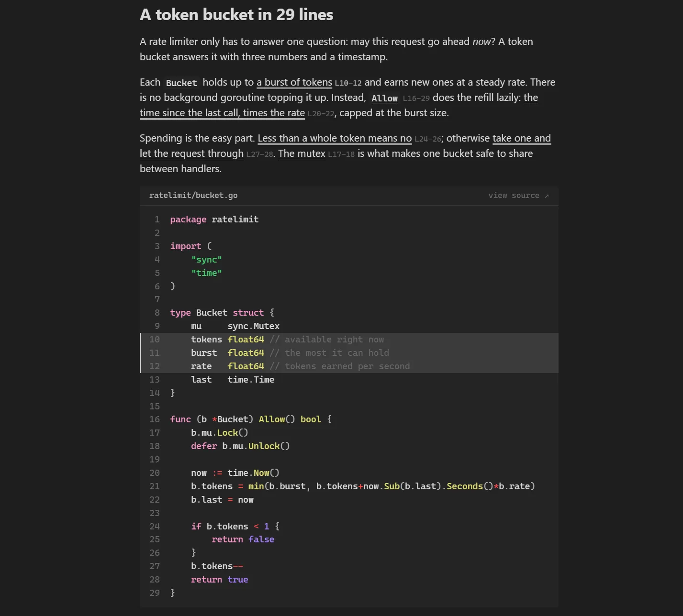Click the L10-12 line reference
The height and width of the screenshot is (616, 683).
348,83
